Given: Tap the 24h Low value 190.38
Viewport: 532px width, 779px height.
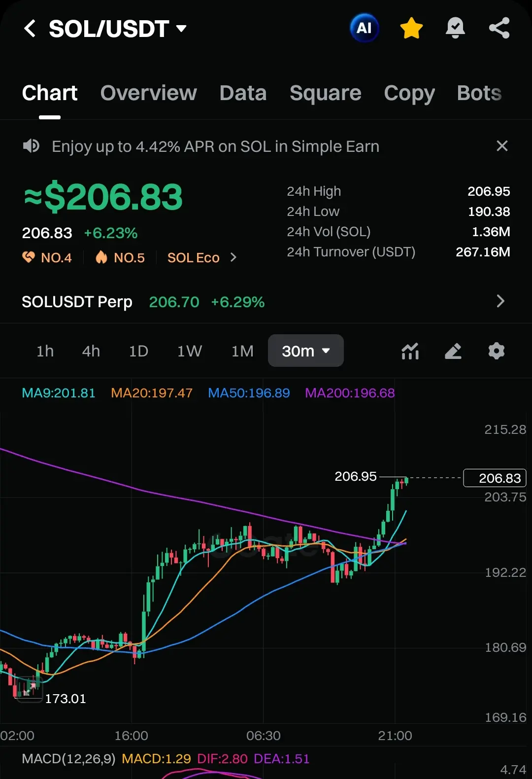Looking at the screenshot, I should click(x=489, y=212).
